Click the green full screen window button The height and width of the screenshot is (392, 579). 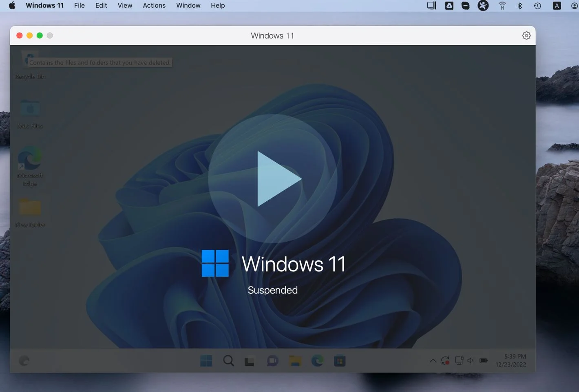[x=40, y=35]
